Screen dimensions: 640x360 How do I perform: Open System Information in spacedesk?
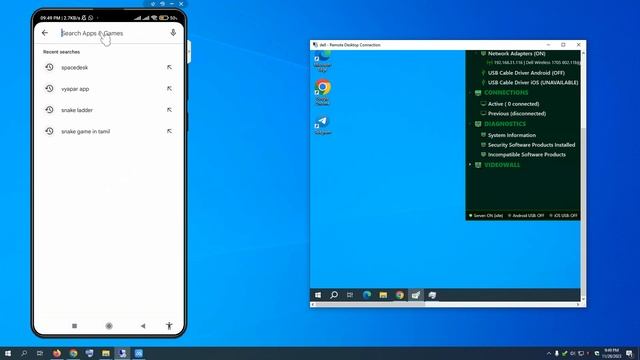(511, 135)
